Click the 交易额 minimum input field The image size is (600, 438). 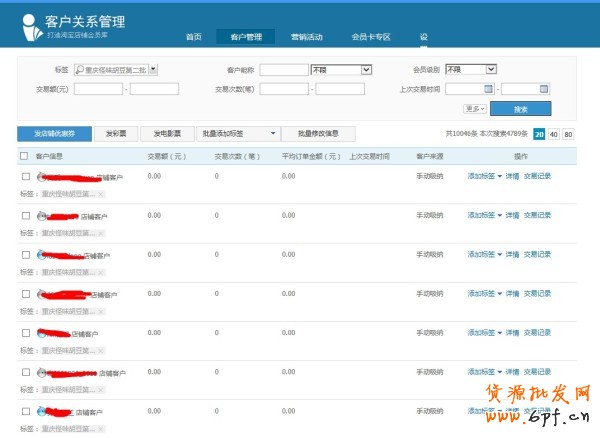point(97,89)
